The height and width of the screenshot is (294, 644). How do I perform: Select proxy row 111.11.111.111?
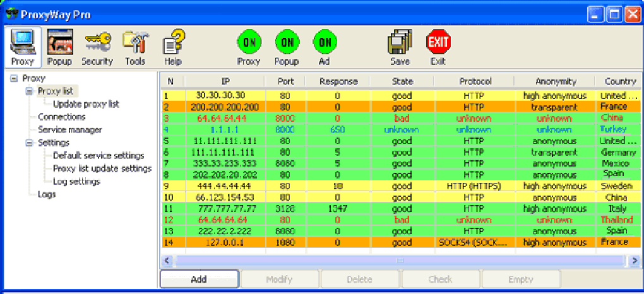point(400,152)
